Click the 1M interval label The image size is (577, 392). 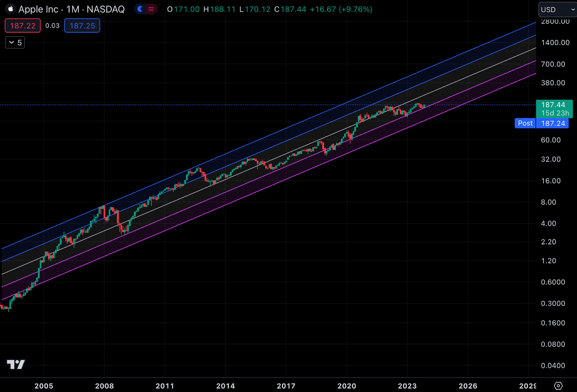click(x=73, y=9)
